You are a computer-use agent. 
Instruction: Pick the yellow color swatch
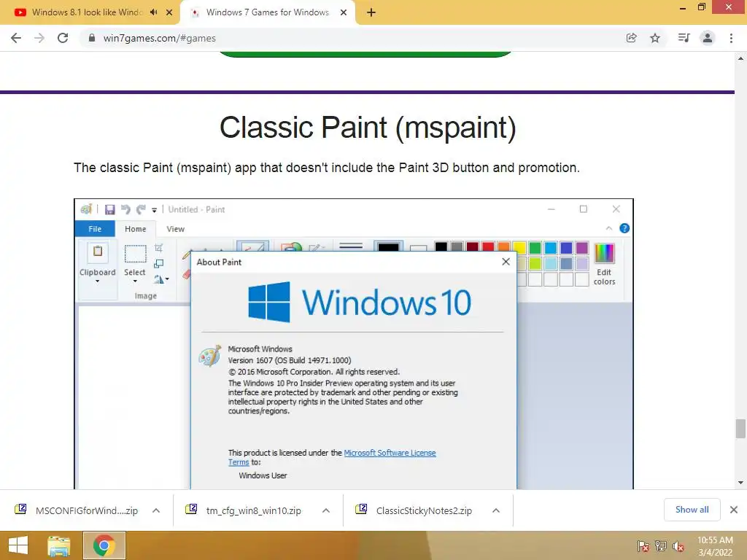[519, 248]
